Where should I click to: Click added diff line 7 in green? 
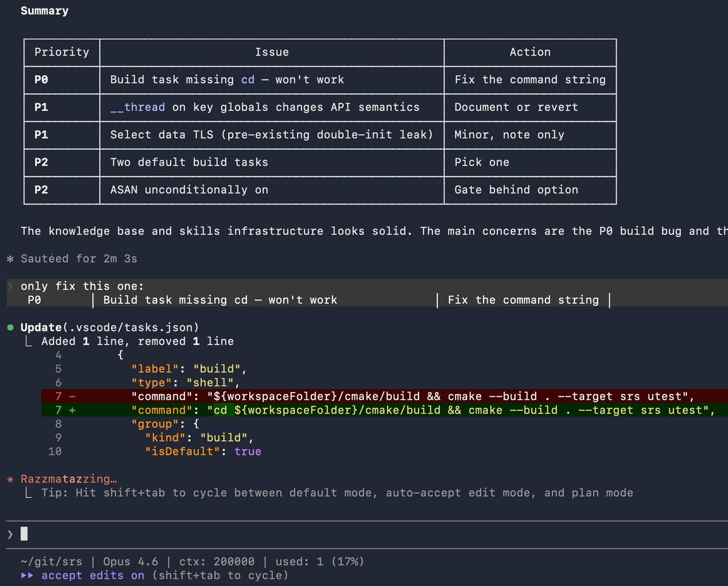385,409
